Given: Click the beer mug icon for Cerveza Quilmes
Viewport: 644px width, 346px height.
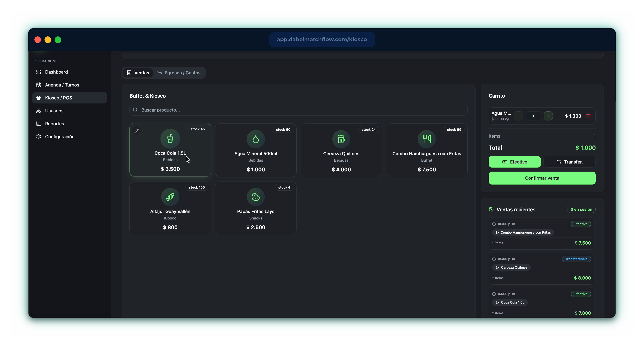Looking at the screenshot, I should (341, 139).
